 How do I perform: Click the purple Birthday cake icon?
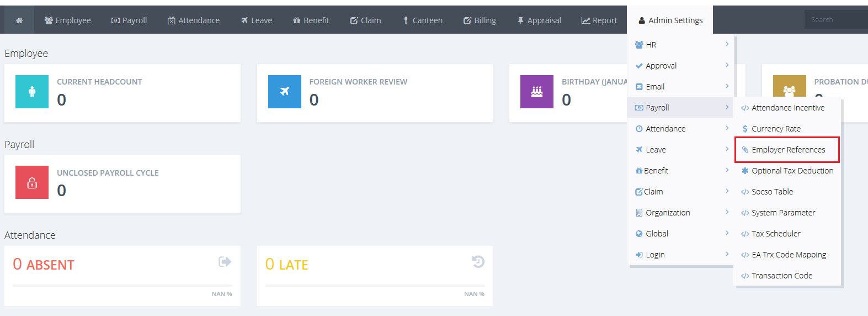coord(537,92)
